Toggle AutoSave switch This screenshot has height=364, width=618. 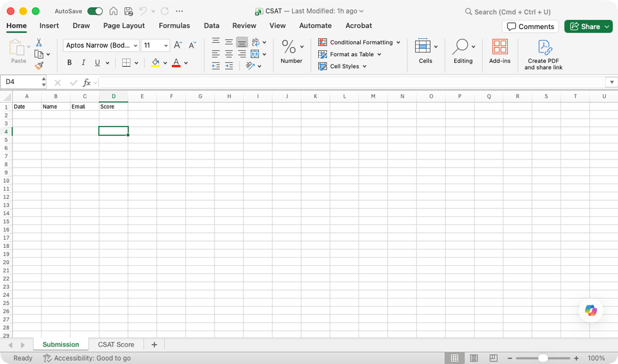coord(95,11)
